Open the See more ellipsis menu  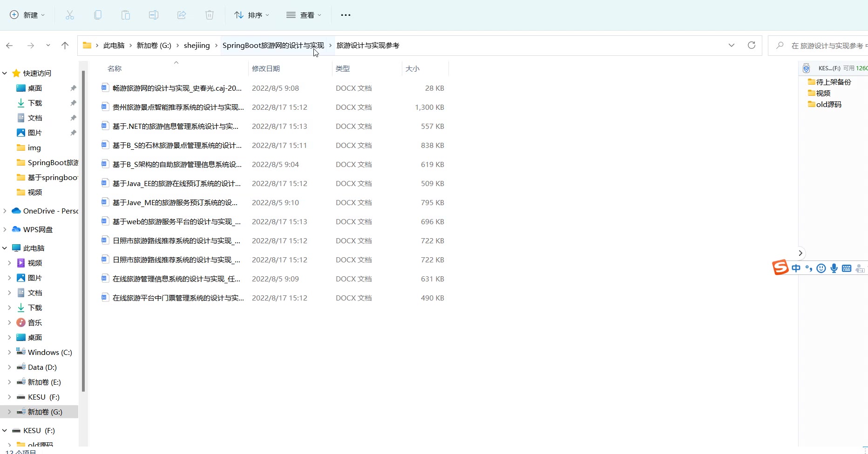click(346, 15)
